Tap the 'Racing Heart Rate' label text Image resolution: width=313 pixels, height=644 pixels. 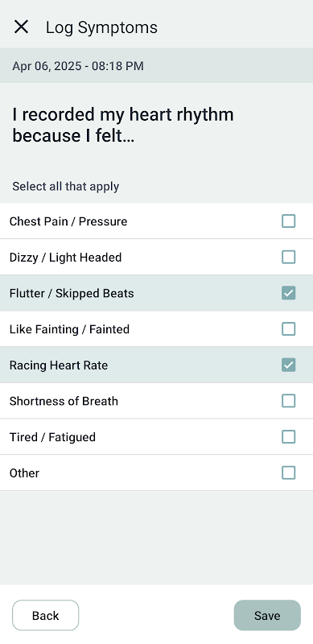point(59,365)
